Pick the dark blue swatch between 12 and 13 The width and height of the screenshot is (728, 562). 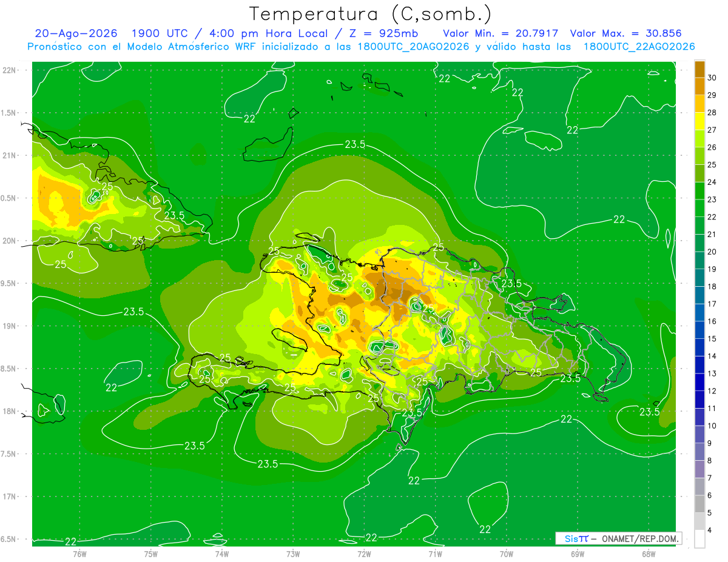(699, 382)
